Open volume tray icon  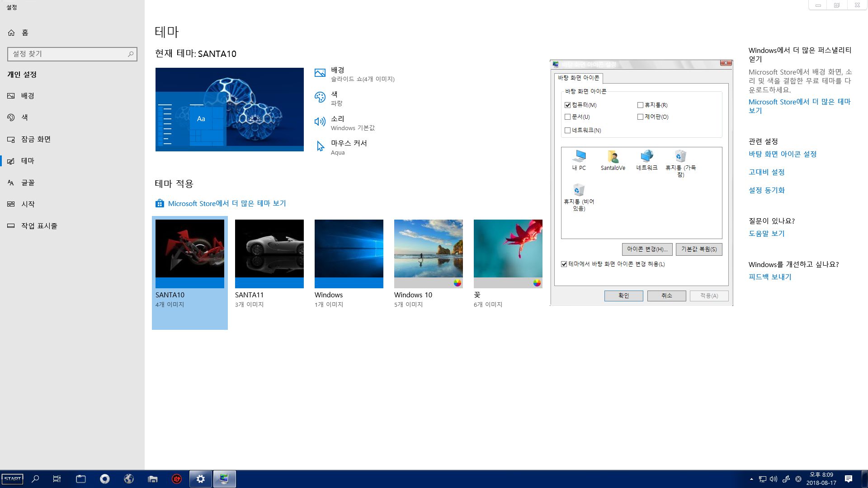(x=774, y=479)
